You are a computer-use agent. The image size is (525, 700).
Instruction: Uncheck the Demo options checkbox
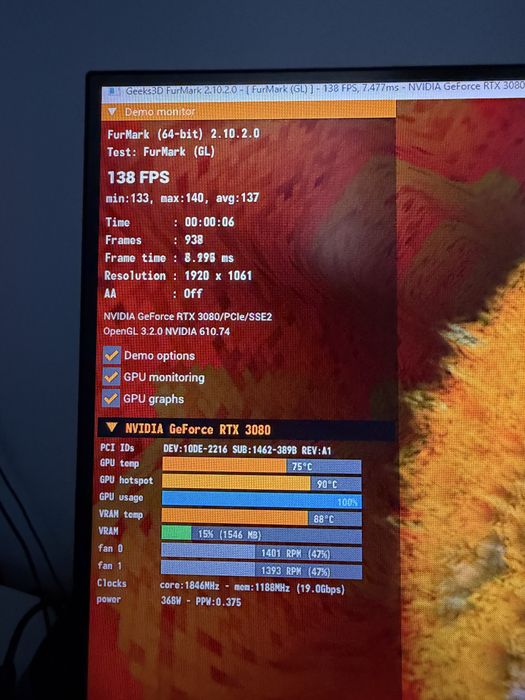[x=112, y=355]
